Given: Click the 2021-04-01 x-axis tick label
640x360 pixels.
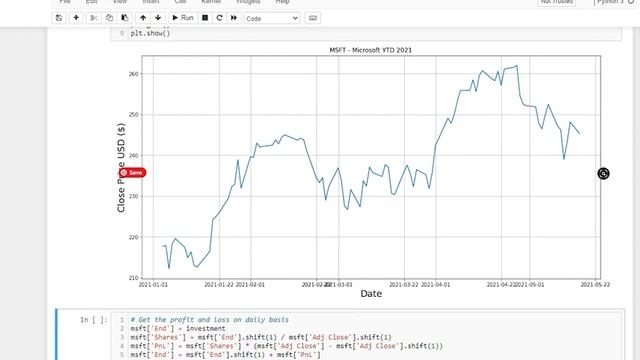Looking at the screenshot, I should point(436,284).
